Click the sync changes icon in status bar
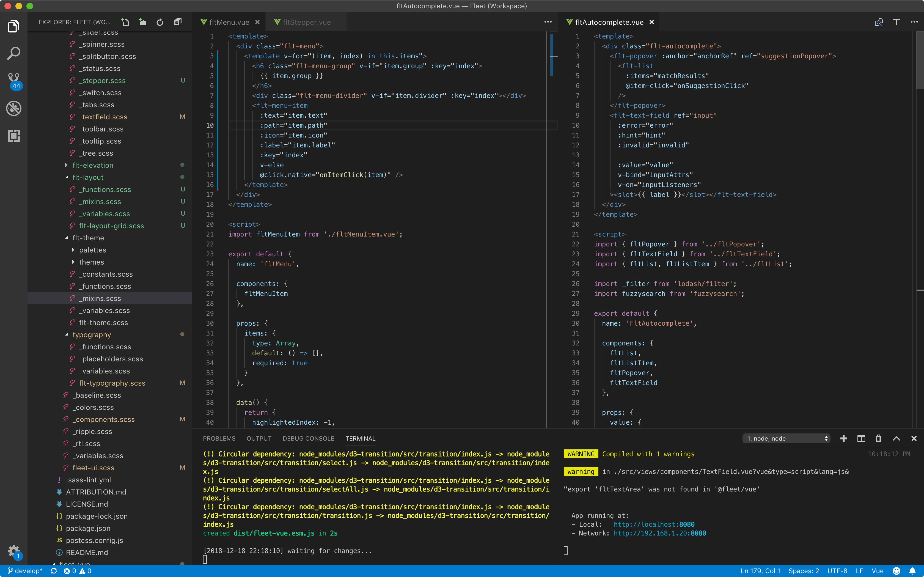This screenshot has height=577, width=924. click(54, 571)
